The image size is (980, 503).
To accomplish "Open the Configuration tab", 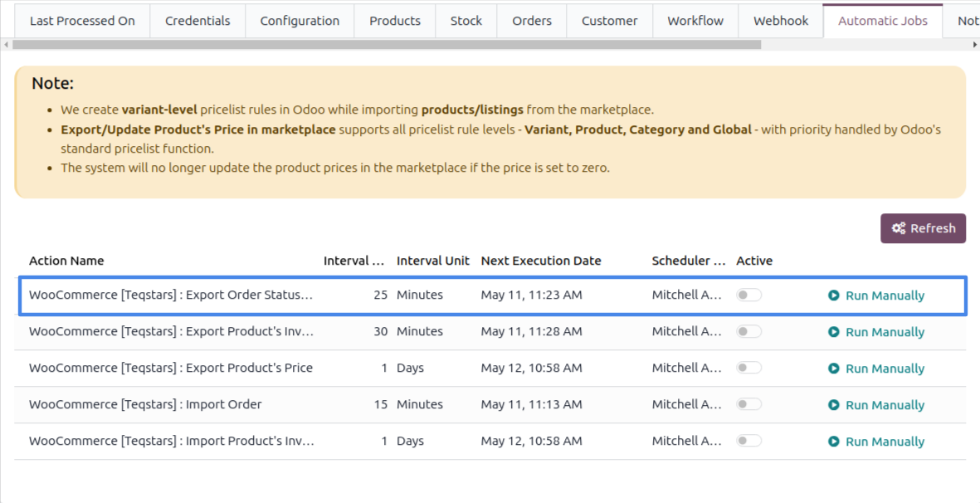I will 300,21.
